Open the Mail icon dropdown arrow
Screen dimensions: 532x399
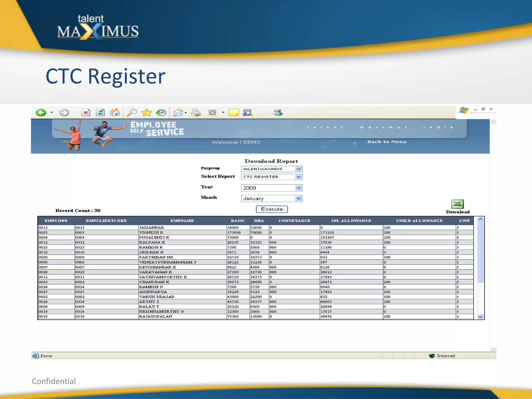[x=186, y=113]
